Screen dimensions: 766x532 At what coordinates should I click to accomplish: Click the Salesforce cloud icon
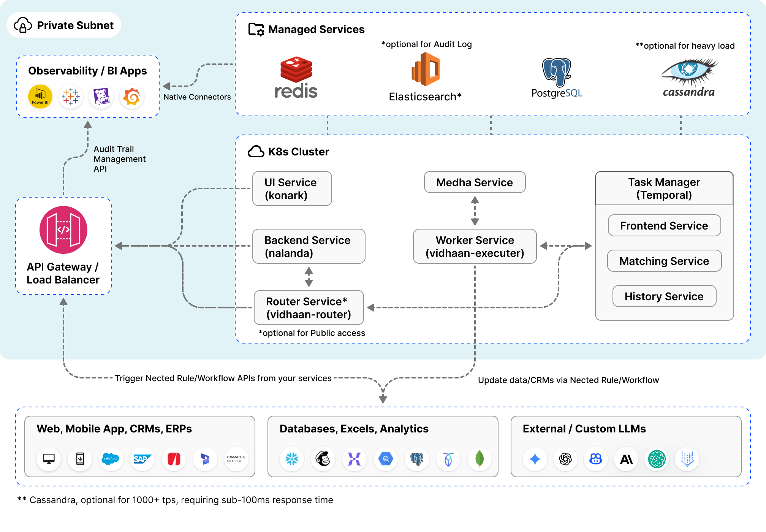(x=111, y=459)
